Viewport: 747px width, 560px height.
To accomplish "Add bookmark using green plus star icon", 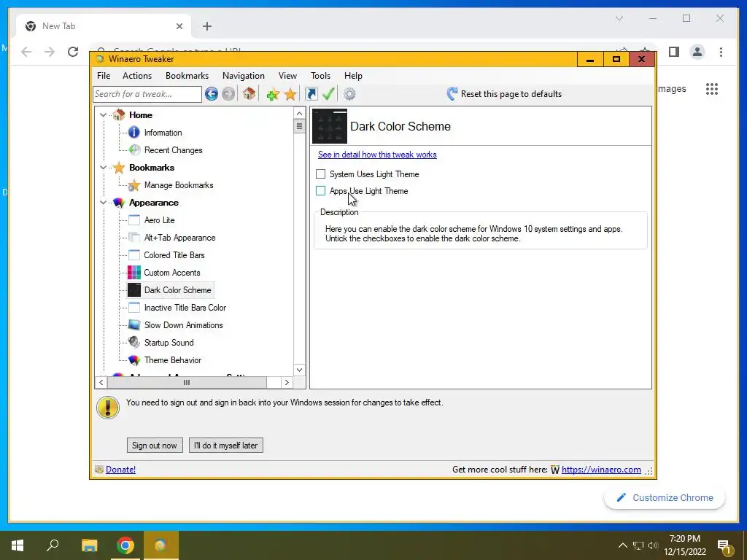I will point(273,94).
